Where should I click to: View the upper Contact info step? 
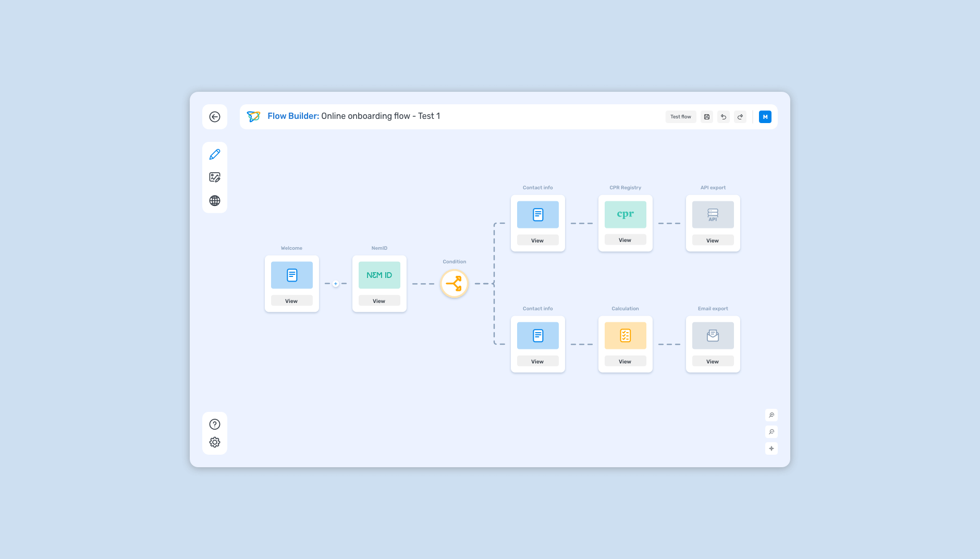(x=538, y=240)
